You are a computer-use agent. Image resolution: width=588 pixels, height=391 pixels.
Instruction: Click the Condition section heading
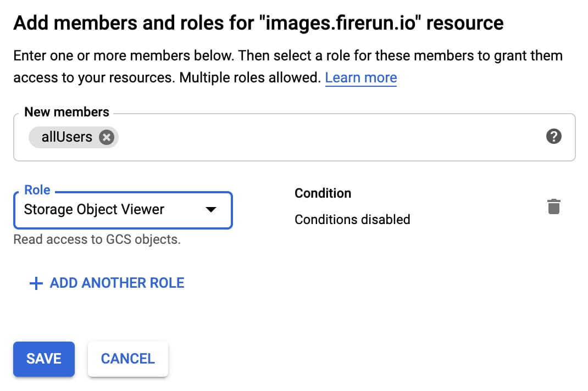click(x=323, y=193)
